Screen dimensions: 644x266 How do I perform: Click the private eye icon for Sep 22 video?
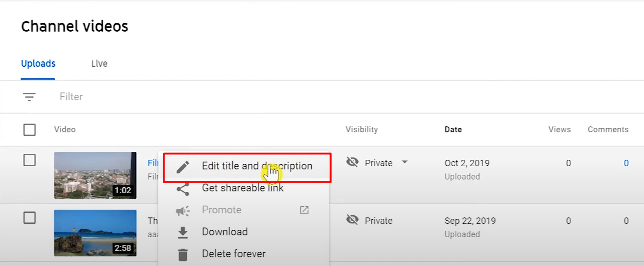pyautogui.click(x=352, y=220)
